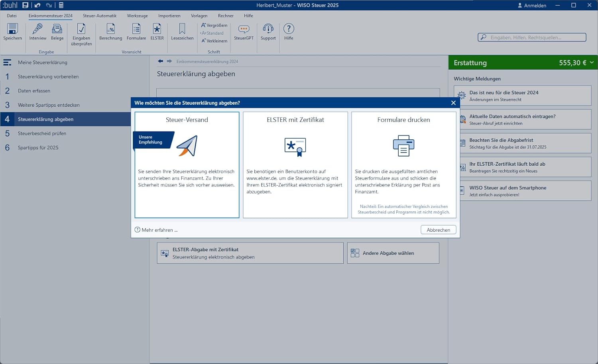Click the redo arrow in title bar
598x364 pixels.
pyautogui.click(x=49, y=5)
